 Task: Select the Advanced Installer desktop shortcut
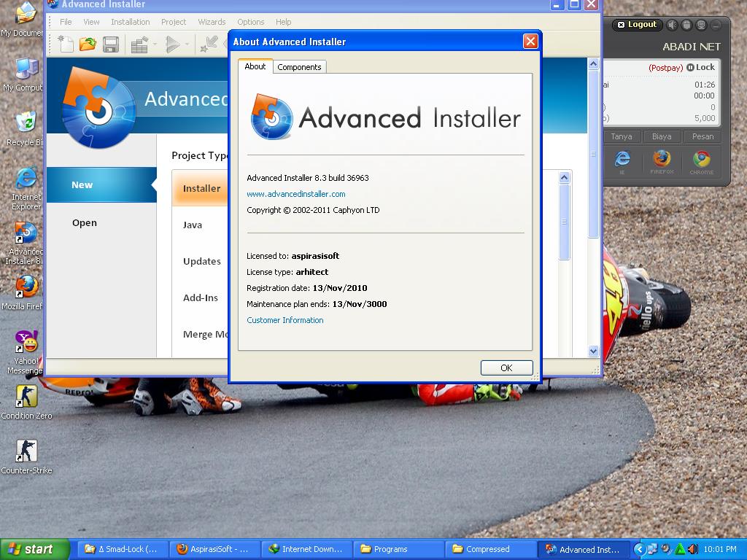[25, 243]
